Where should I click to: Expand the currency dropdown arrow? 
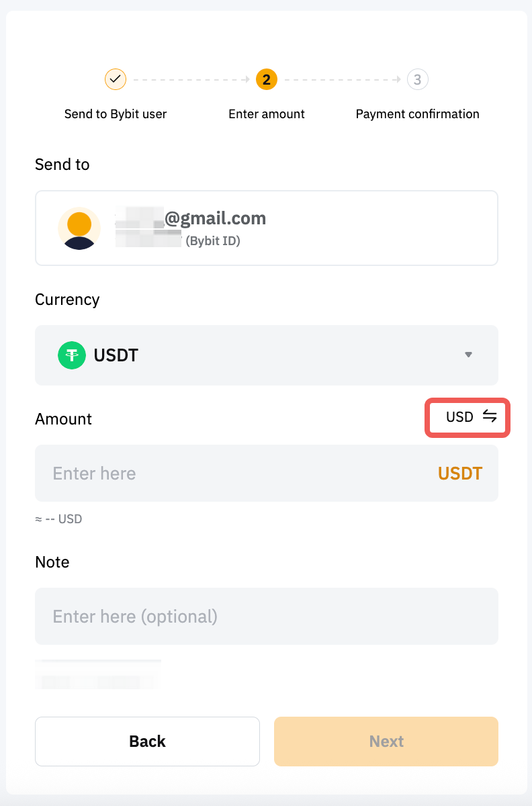469,355
